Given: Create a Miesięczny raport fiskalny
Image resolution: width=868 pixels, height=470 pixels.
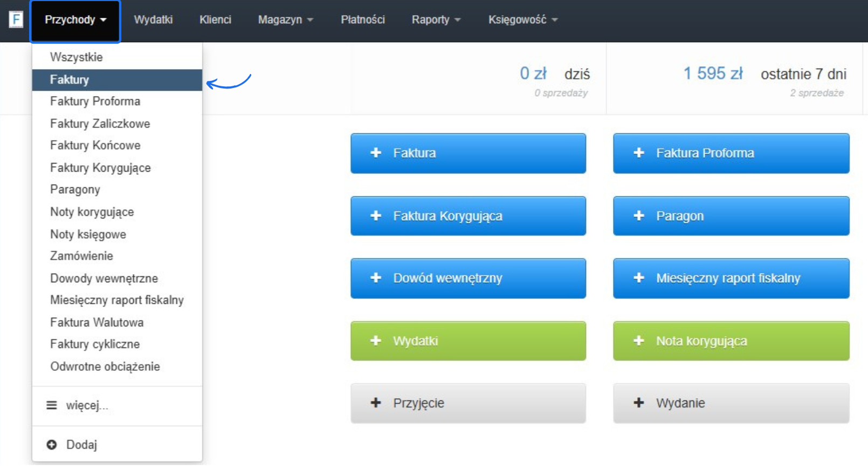Looking at the screenshot, I should (x=731, y=278).
